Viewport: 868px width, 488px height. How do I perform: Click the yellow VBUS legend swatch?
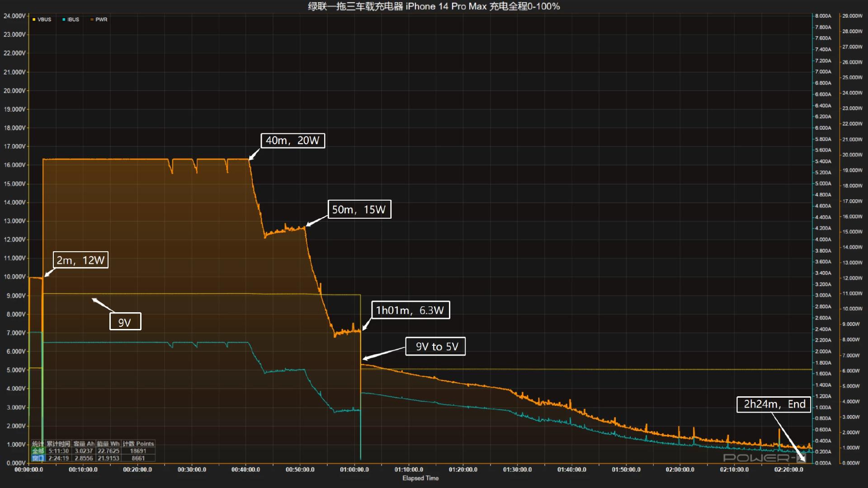34,19
